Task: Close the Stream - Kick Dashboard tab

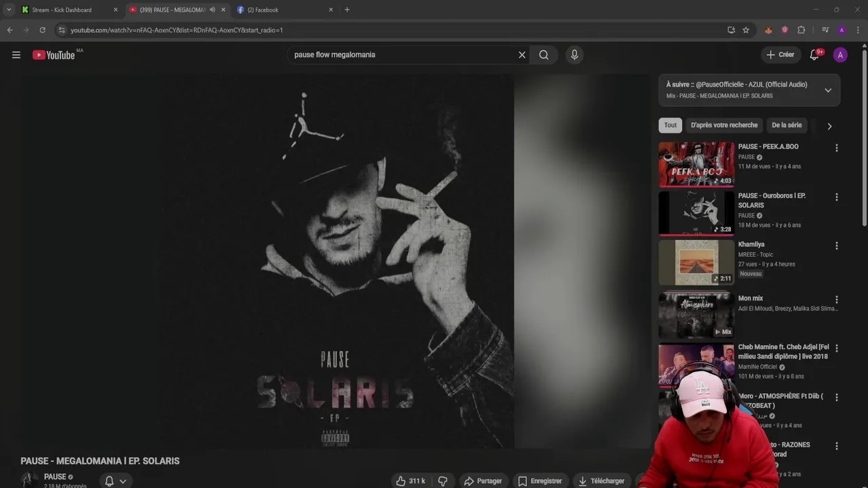Action: 115,10
